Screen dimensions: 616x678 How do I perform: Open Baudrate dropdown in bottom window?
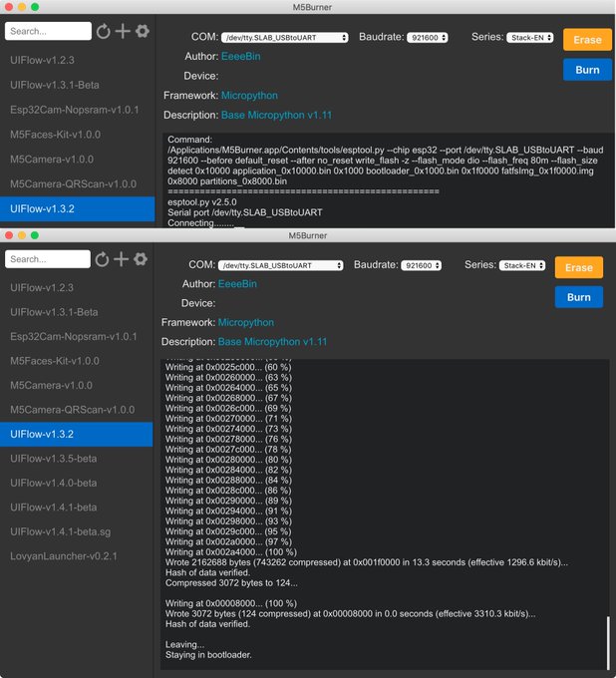(x=421, y=265)
